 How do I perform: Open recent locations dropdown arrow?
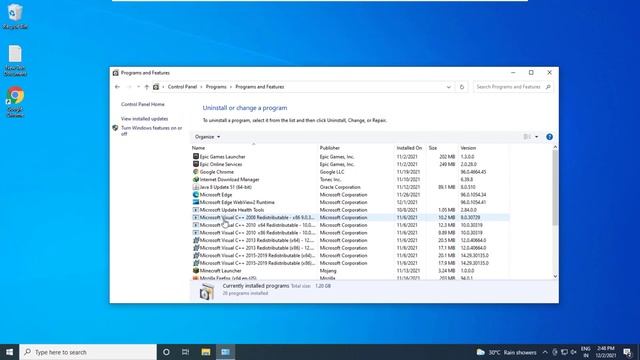click(x=138, y=87)
